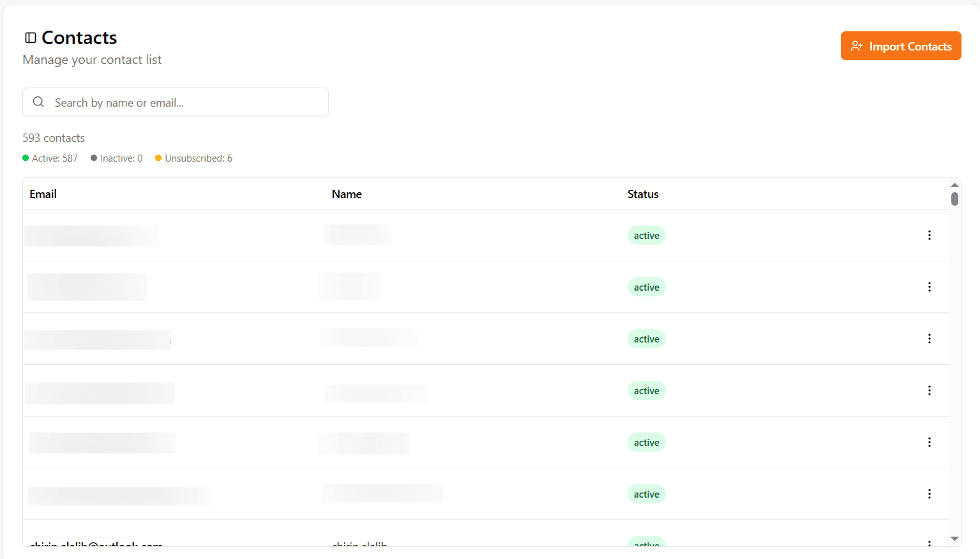
Task: Click the Email column header
Action: pyautogui.click(x=43, y=194)
